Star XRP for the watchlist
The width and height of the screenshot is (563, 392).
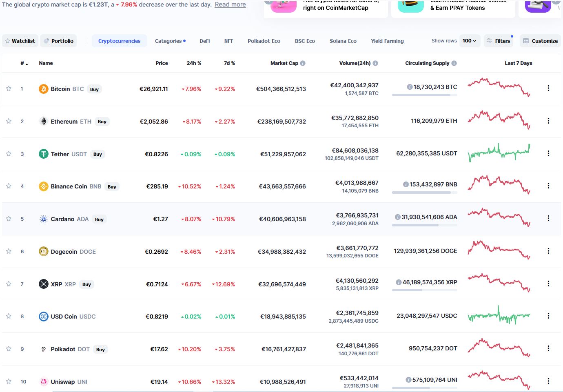coord(9,284)
